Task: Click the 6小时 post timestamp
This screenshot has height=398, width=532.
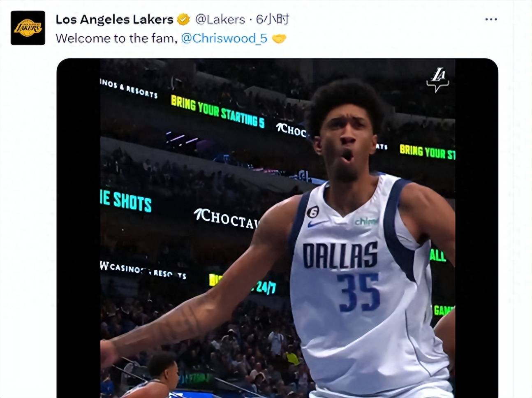Action: (x=273, y=19)
